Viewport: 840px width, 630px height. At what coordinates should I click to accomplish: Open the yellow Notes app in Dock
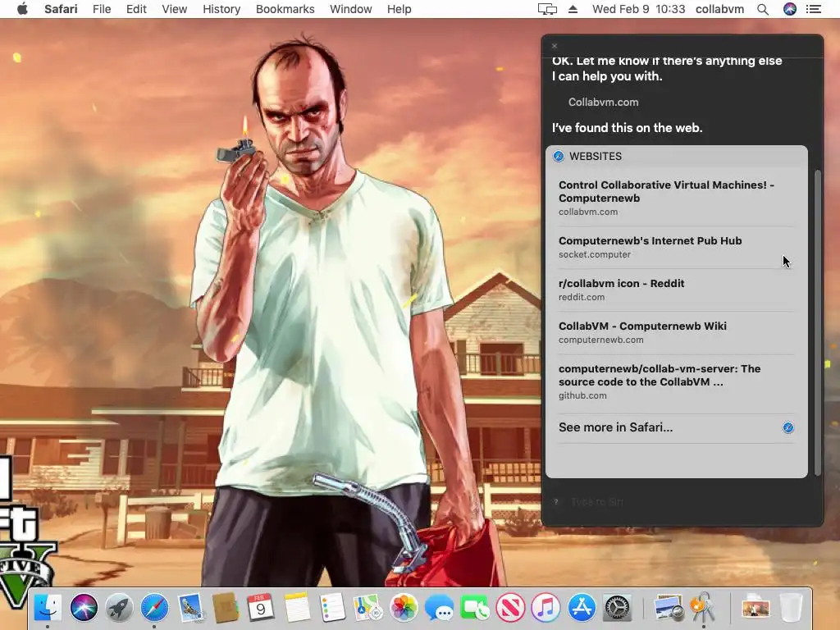[x=297, y=608]
